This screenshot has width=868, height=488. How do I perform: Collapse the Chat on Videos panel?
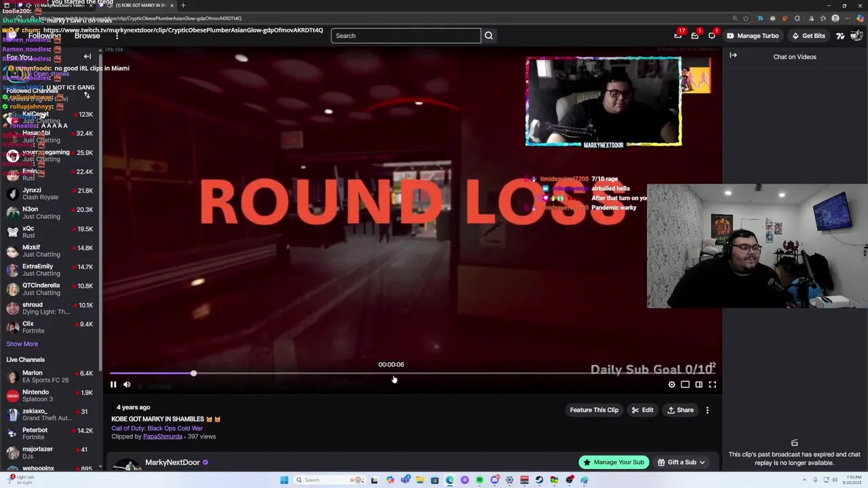coord(733,56)
